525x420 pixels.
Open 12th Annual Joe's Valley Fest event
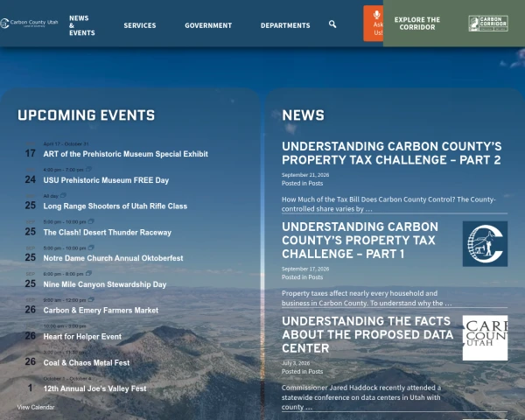coord(94,388)
